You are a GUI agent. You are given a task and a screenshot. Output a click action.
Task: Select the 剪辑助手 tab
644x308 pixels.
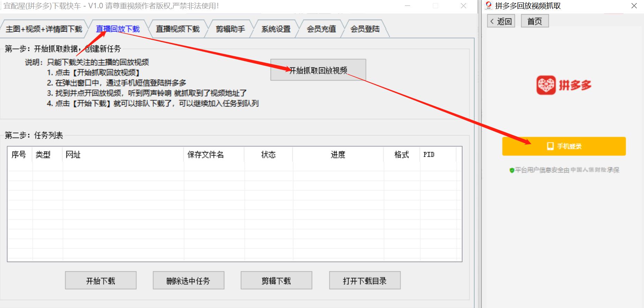click(230, 29)
